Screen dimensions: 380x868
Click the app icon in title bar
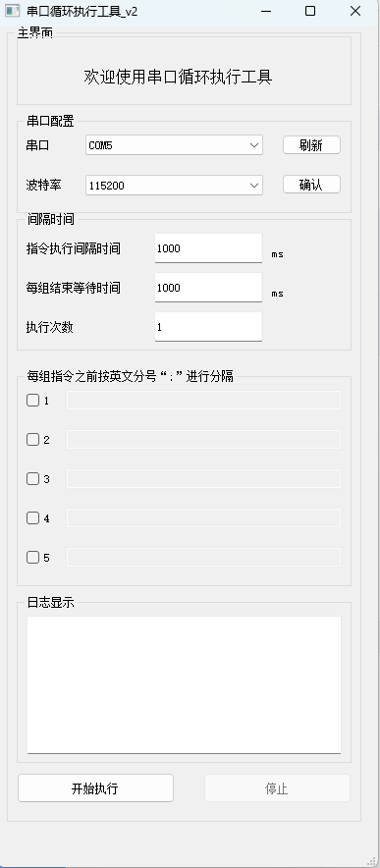coord(12,11)
